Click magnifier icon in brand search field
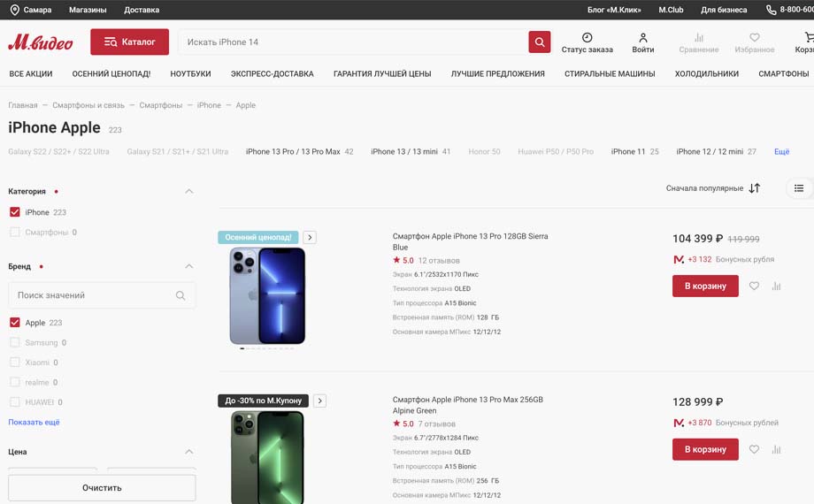 point(180,295)
